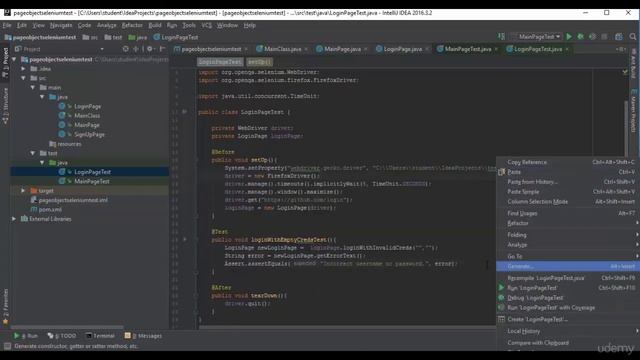Open the MainPageTest run configuration dropdown
640x360 pixels.
coord(536,37)
